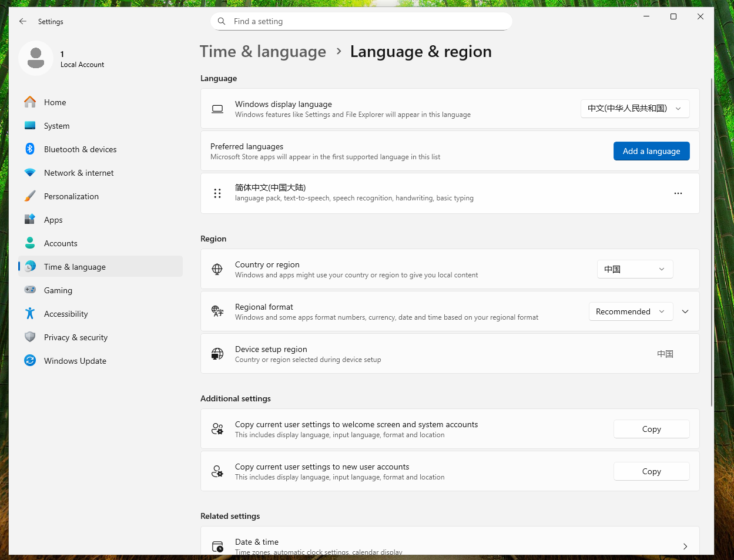734x560 pixels.
Task: Click the Apps icon in sidebar
Action: (x=30, y=220)
